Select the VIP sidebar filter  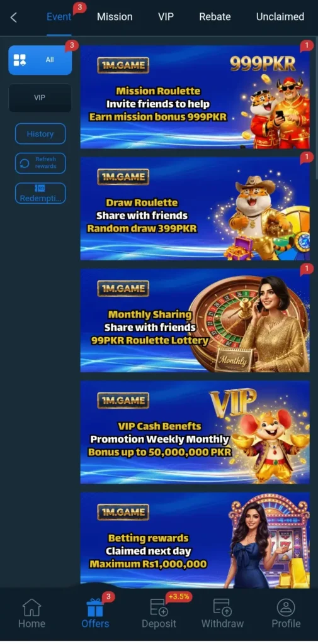click(x=40, y=97)
